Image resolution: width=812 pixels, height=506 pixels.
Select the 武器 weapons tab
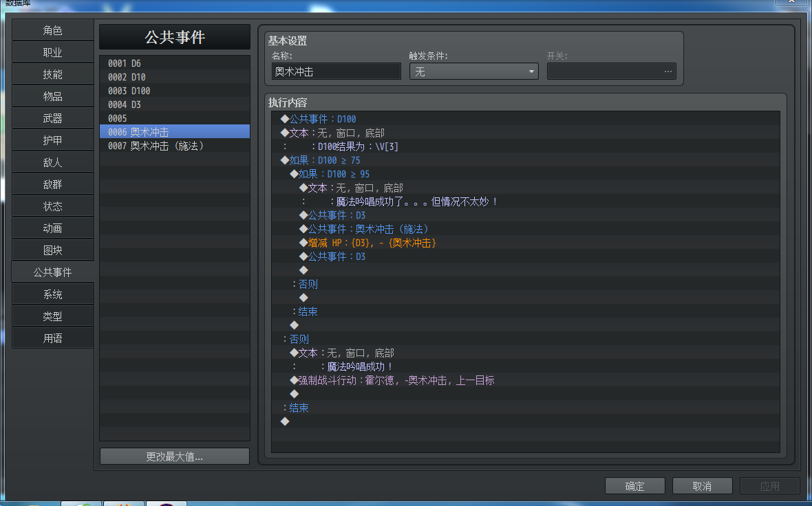[53, 118]
